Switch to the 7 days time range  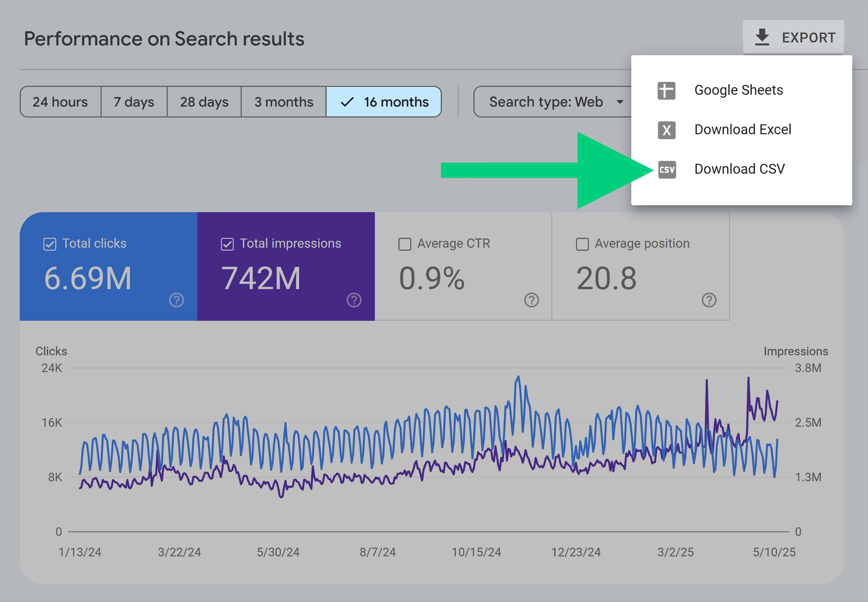[x=133, y=101]
